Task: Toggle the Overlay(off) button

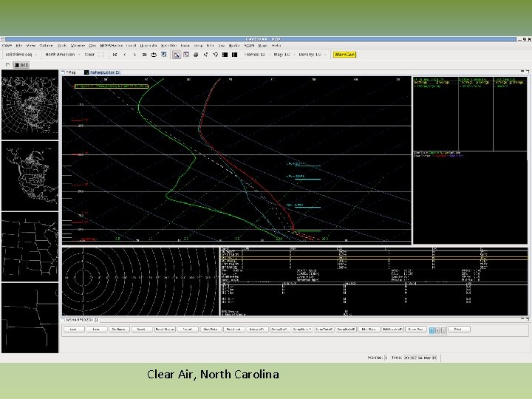Action: 279,330
